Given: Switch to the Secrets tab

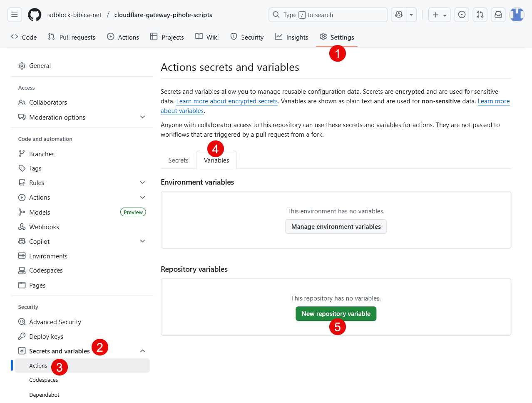Looking at the screenshot, I should pos(178,160).
